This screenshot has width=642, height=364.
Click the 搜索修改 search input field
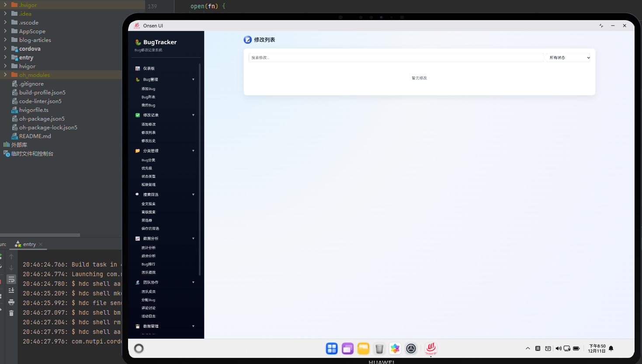tap(396, 58)
